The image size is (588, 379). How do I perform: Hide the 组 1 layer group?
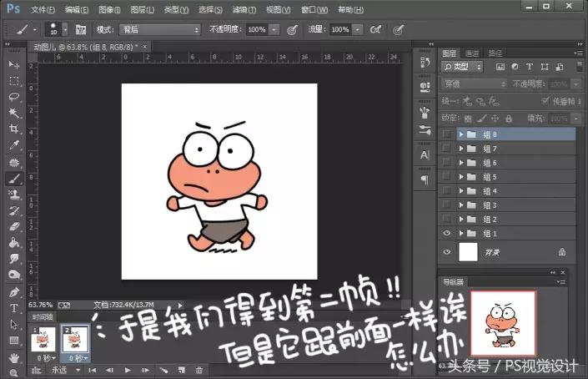tap(446, 234)
